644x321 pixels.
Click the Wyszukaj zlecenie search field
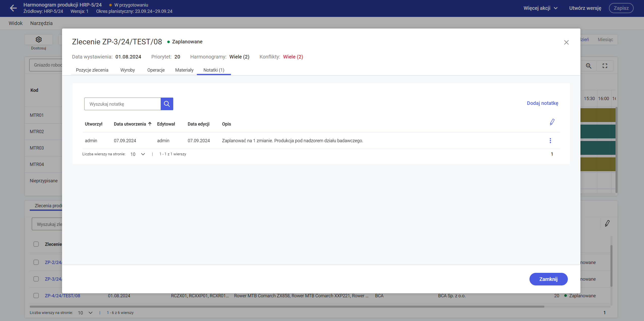(47, 224)
